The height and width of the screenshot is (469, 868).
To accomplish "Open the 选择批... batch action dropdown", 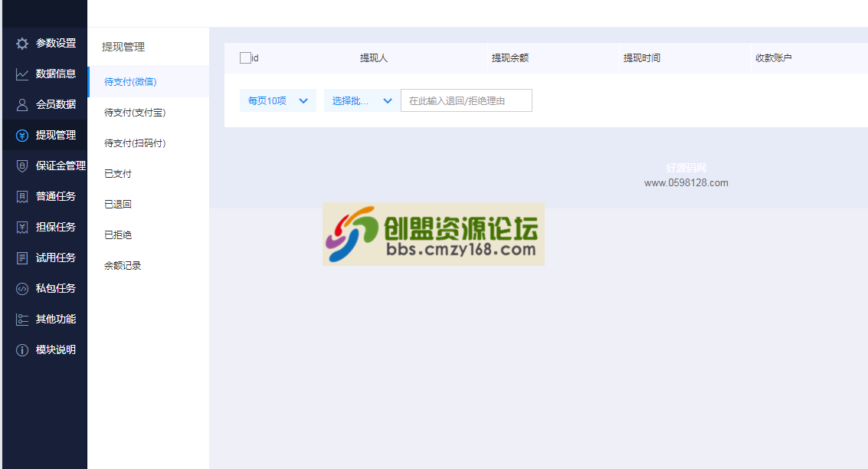I will click(x=362, y=101).
